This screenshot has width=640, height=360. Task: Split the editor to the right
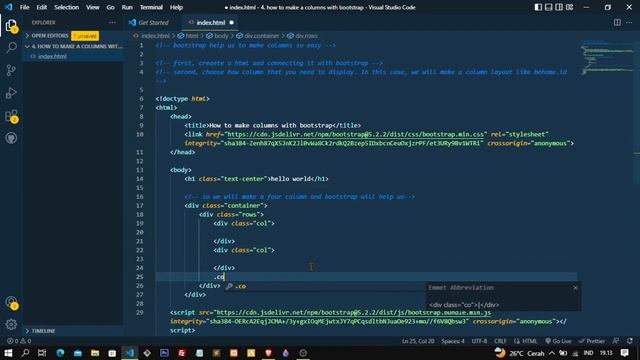click(x=617, y=22)
